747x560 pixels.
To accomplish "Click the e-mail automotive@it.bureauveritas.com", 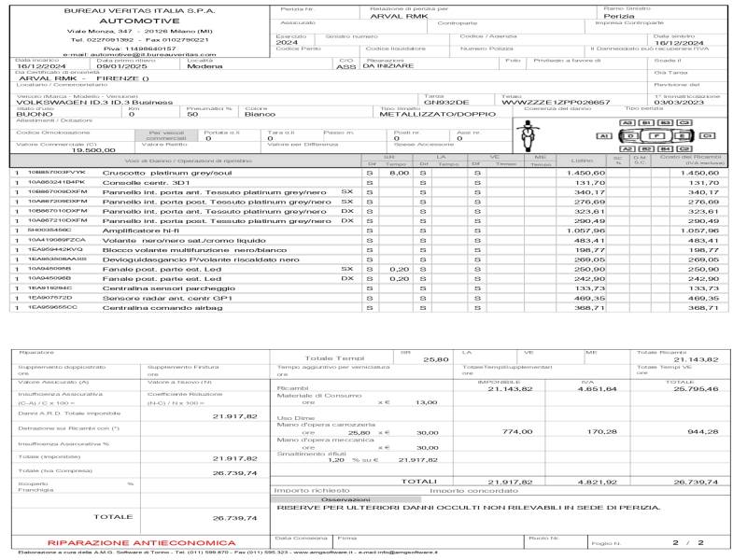I will click(x=152, y=54).
